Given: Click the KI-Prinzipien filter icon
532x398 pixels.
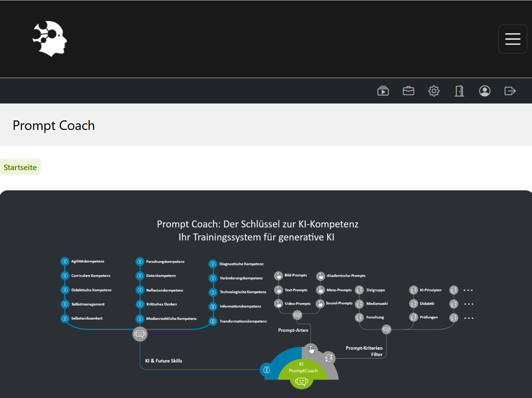Looking at the screenshot, I should pyautogui.click(x=413, y=290).
